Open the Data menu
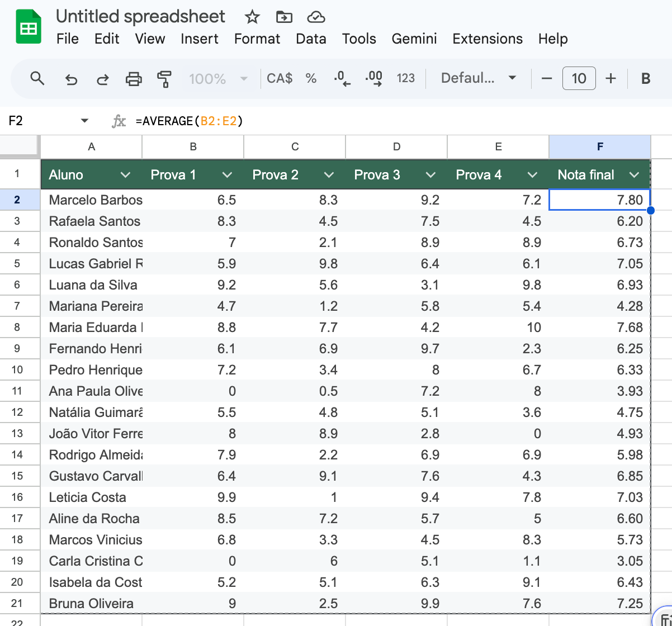The image size is (672, 626). point(311,39)
